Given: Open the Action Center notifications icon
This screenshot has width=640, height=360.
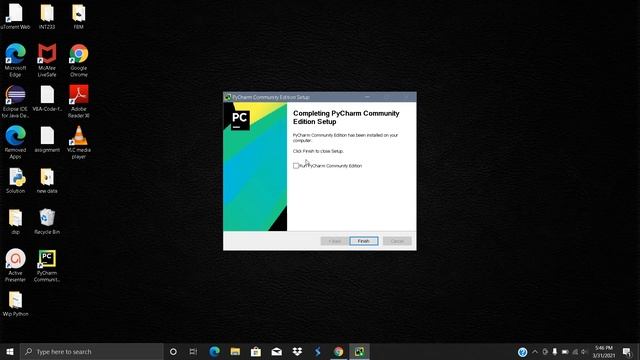Looking at the screenshot, I should [x=627, y=351].
